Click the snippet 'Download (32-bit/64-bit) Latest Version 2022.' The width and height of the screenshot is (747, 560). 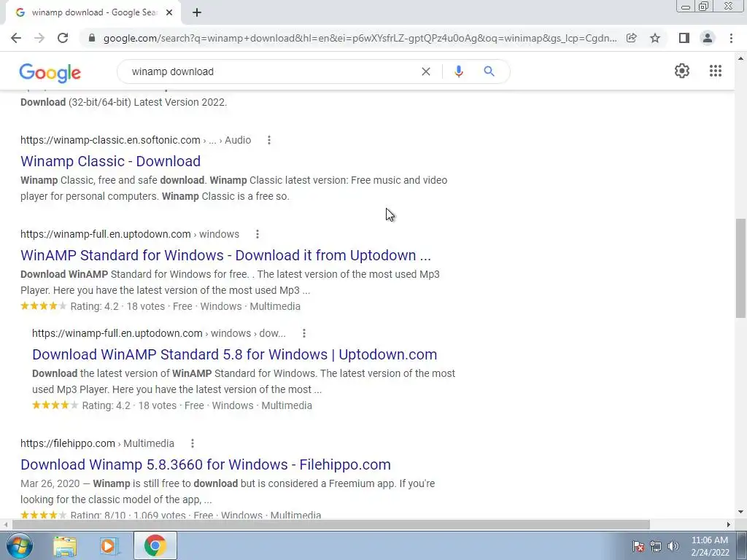coord(124,102)
